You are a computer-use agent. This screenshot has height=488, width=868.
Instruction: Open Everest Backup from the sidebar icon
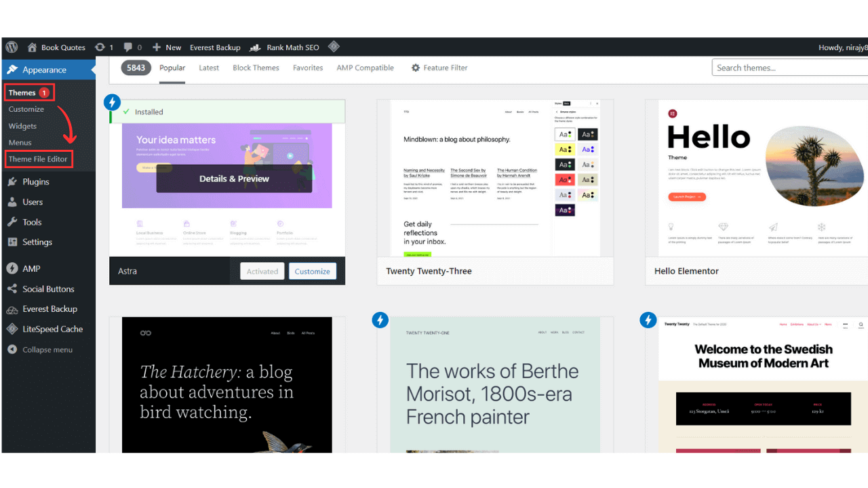14,309
